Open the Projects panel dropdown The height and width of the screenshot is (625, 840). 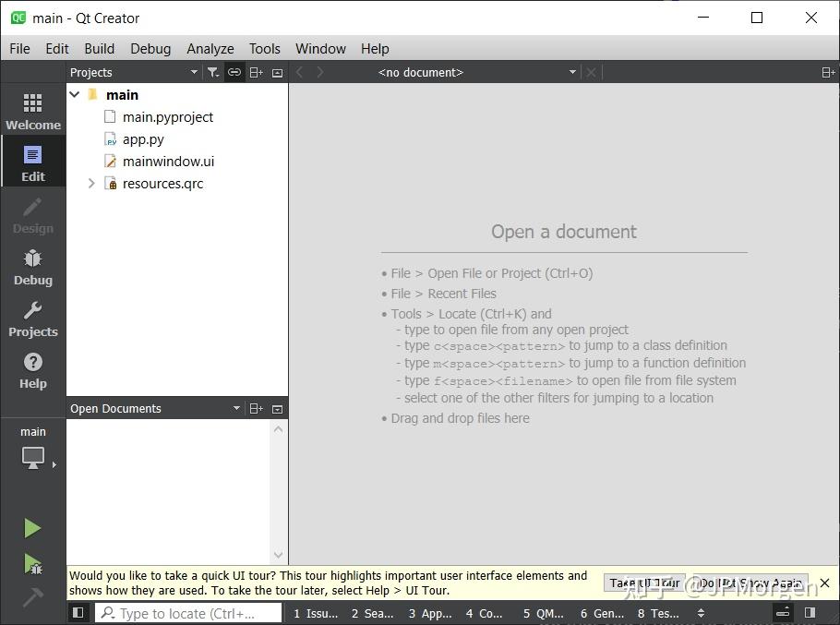195,72
